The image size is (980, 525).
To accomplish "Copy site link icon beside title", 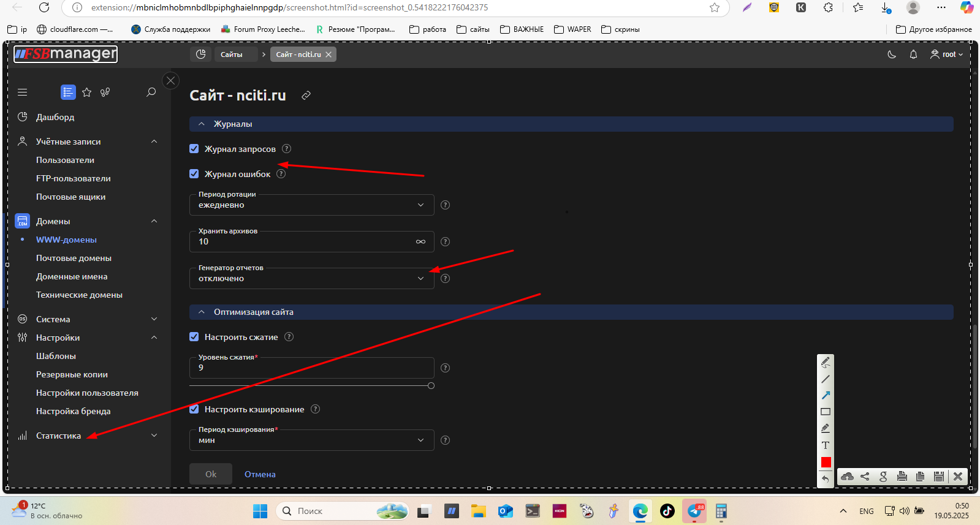I will click(306, 96).
